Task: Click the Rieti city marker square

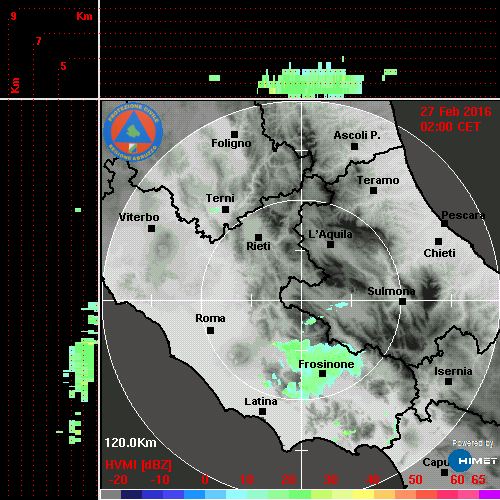Action: click(x=258, y=237)
